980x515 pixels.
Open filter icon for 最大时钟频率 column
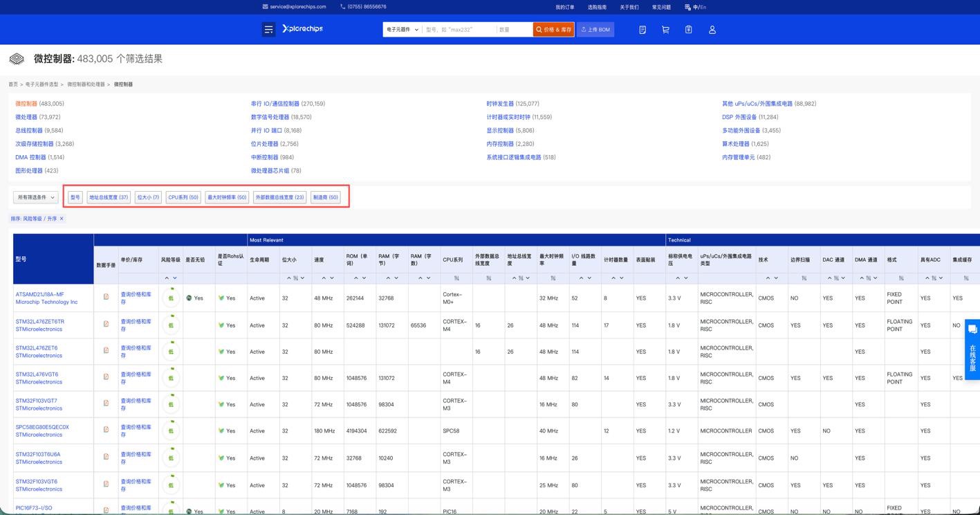pyautogui.click(x=553, y=278)
